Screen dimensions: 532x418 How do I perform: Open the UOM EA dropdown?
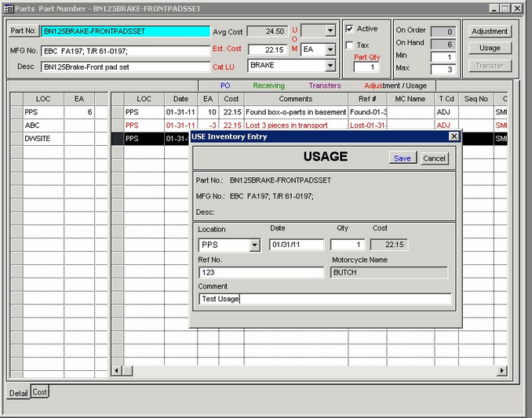[x=330, y=49]
